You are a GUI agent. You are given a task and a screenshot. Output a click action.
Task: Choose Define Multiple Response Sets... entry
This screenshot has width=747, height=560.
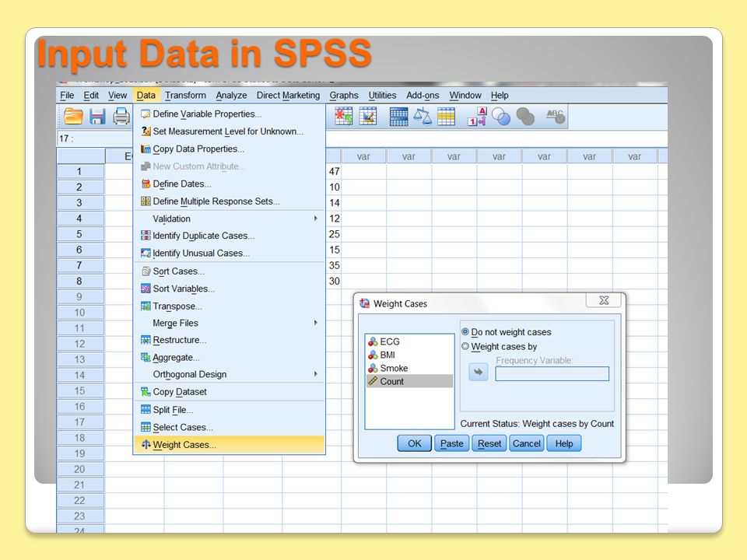pos(229,201)
